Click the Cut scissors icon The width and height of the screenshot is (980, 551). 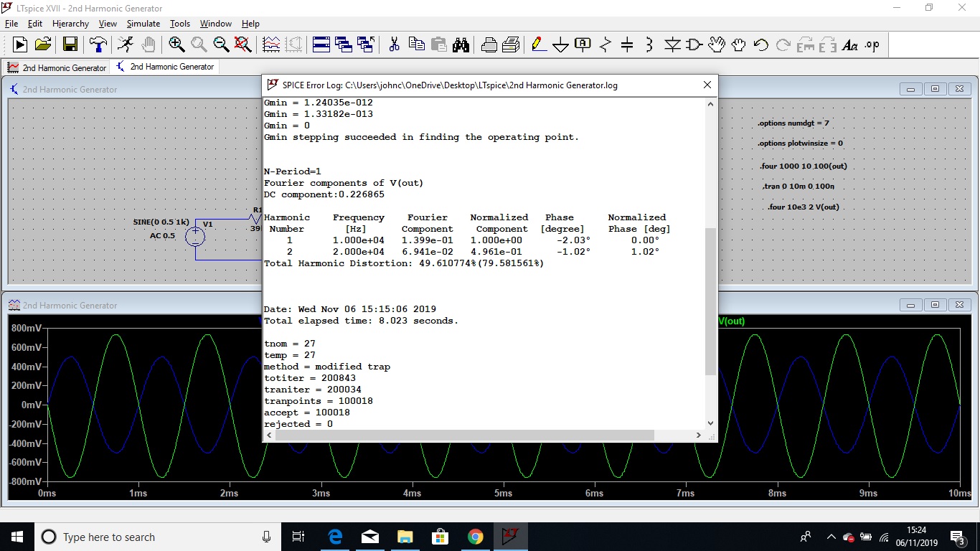click(x=394, y=44)
